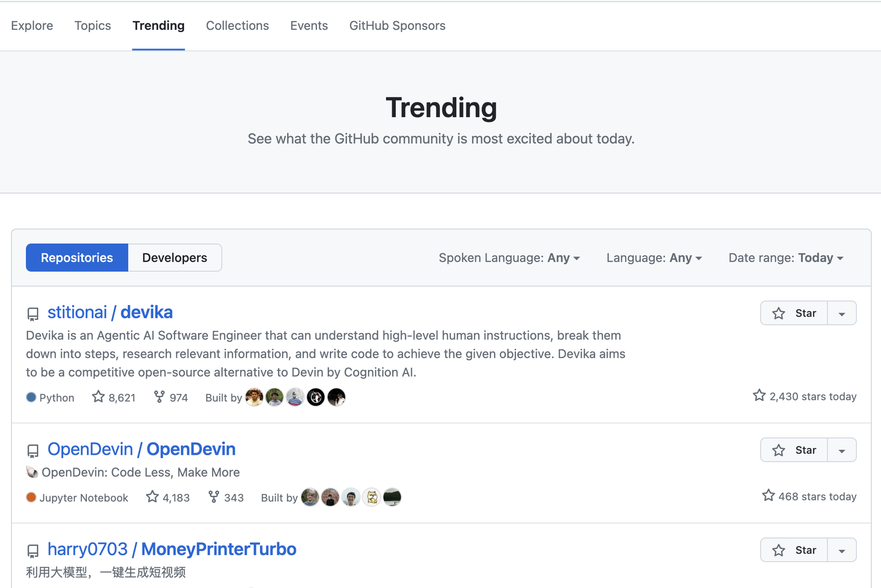Click the '468 stars today' text
The width and height of the screenshot is (881, 588).
point(818,497)
